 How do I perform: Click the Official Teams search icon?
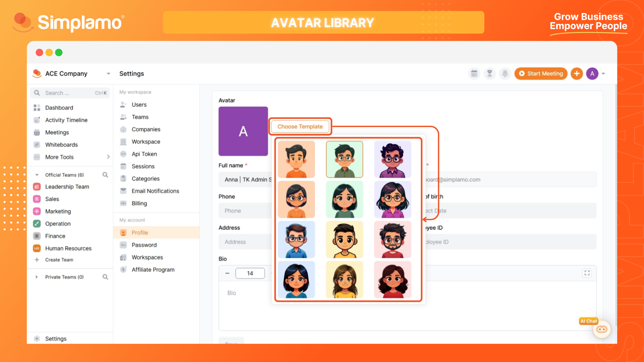105,175
